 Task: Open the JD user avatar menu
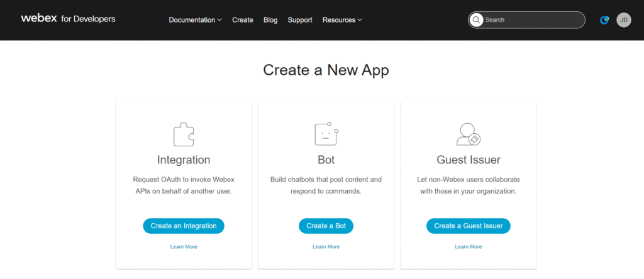pos(623,19)
